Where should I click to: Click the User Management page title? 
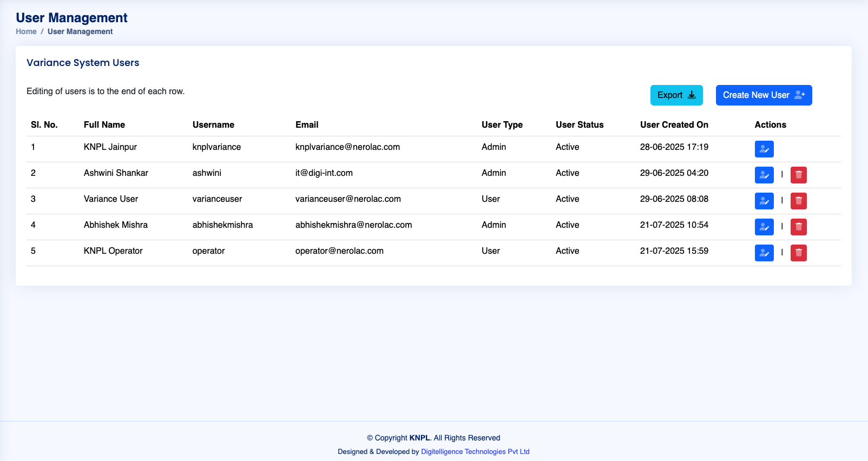[71, 18]
